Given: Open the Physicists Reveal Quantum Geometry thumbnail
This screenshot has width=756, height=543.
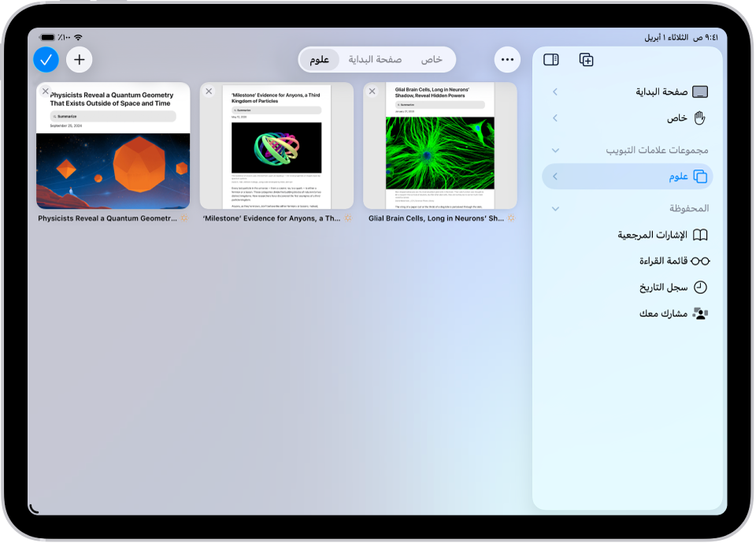Looking at the screenshot, I should tap(113, 146).
